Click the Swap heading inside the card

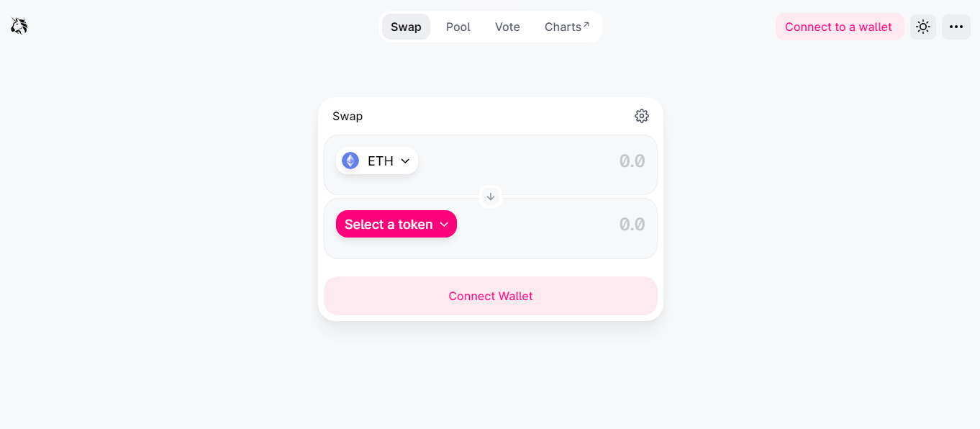click(x=348, y=116)
